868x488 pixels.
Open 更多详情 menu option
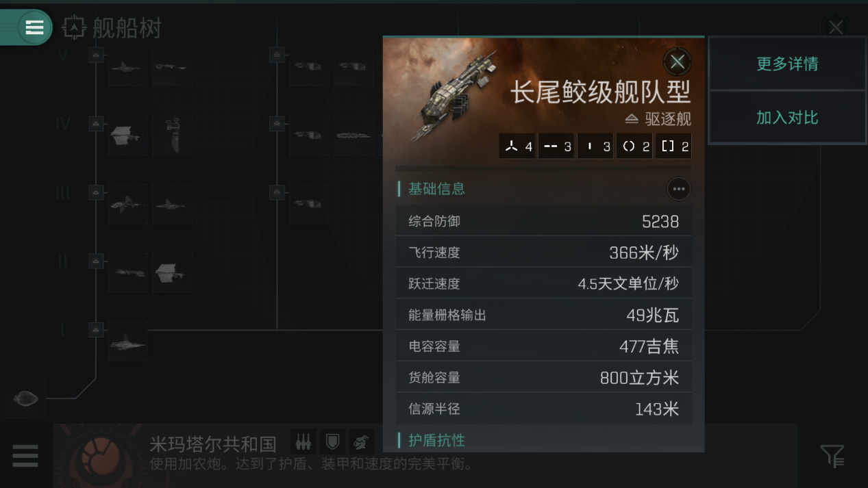point(787,64)
